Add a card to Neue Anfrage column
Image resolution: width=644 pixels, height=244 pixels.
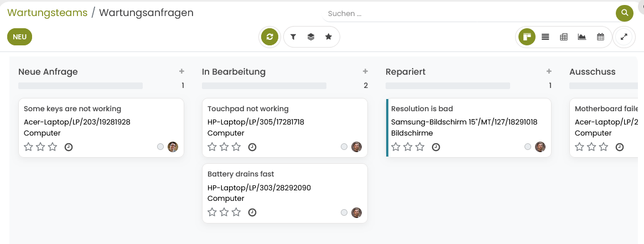tap(181, 71)
